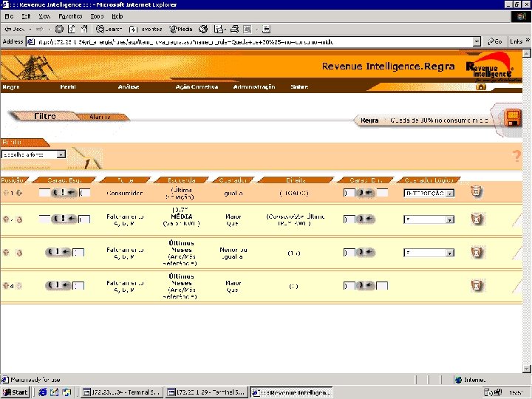Image resolution: width=532 pixels, height=399 pixels.
Task: Click the browser Back button
Action: 15,29
